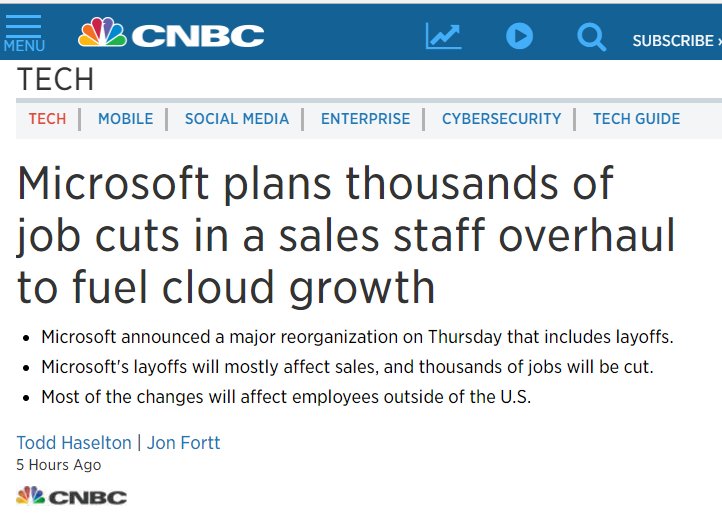Click the Microsoft job cuts headline
The height and width of the screenshot is (520, 722).
[346, 235]
